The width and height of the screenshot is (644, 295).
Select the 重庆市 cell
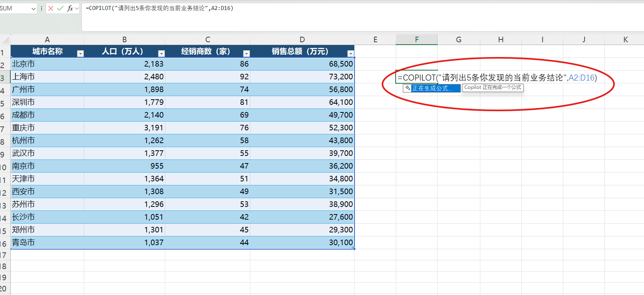tap(47, 128)
